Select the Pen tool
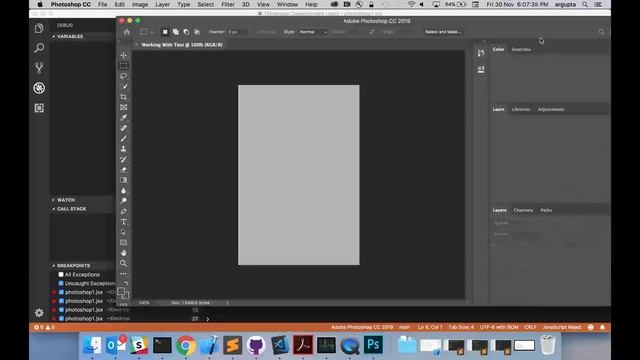The width and height of the screenshot is (640, 360). pyautogui.click(x=123, y=211)
